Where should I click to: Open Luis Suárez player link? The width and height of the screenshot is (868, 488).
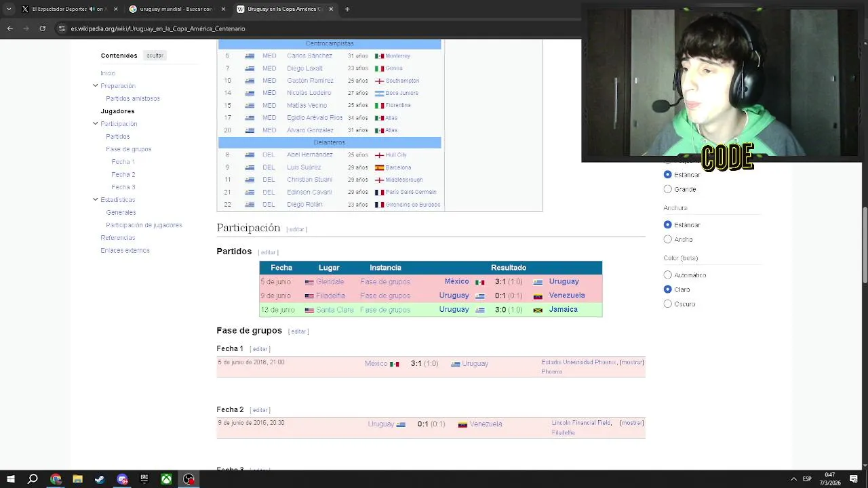point(304,167)
